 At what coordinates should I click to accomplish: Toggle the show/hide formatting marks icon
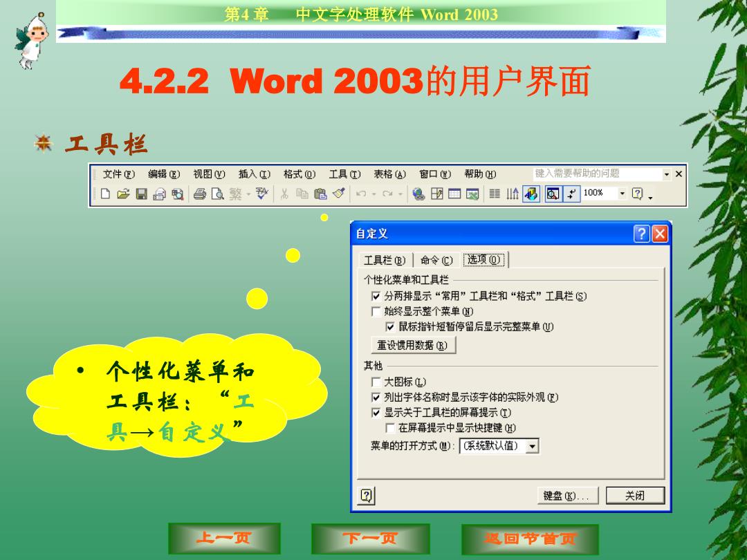click(x=571, y=194)
